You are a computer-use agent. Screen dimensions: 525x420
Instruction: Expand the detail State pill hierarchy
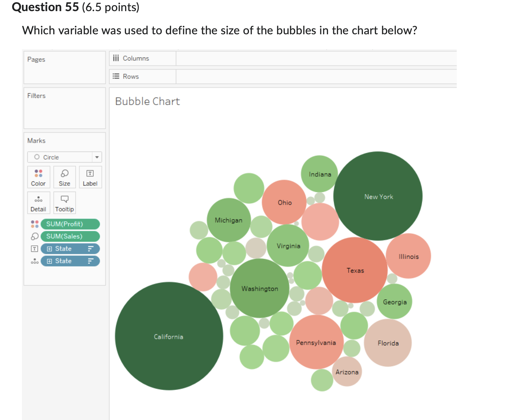click(x=50, y=261)
